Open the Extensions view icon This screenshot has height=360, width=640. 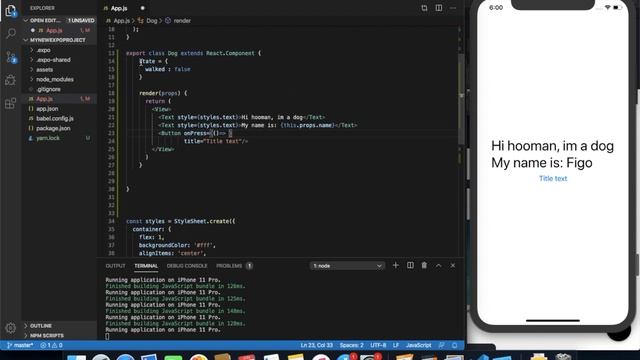pyautogui.click(x=11, y=103)
